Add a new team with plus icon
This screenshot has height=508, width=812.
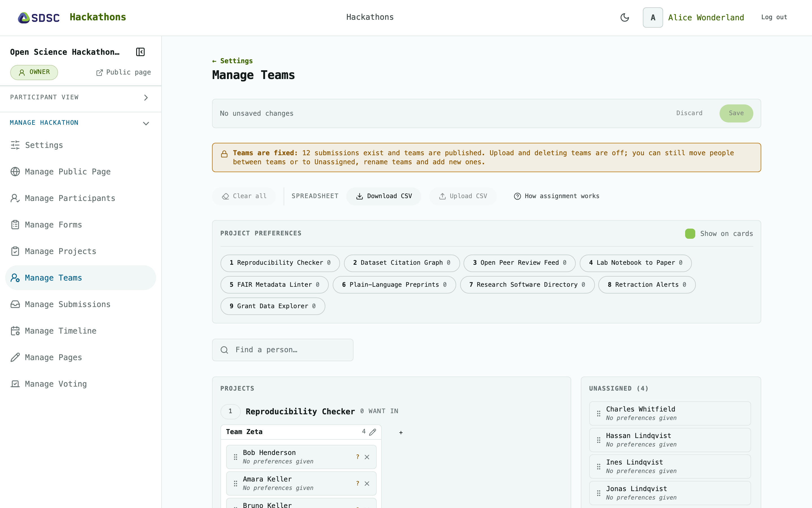[401, 432]
